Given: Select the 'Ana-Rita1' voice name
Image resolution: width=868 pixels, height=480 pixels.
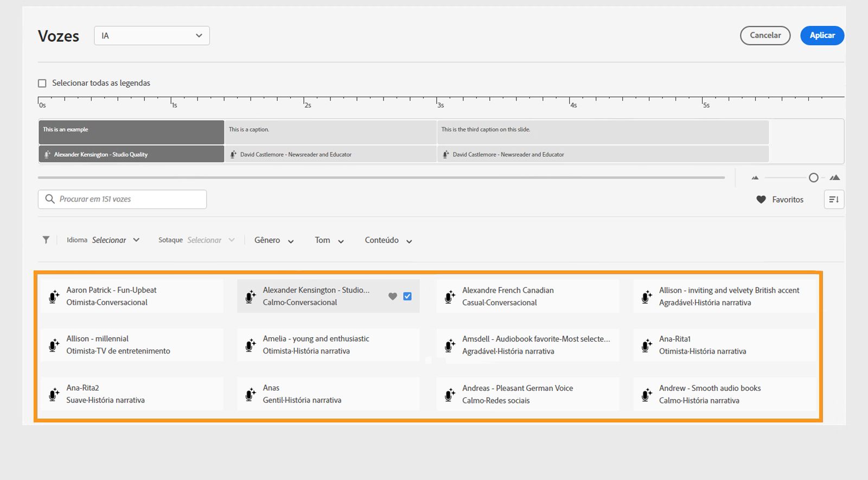Looking at the screenshot, I should (x=675, y=338).
